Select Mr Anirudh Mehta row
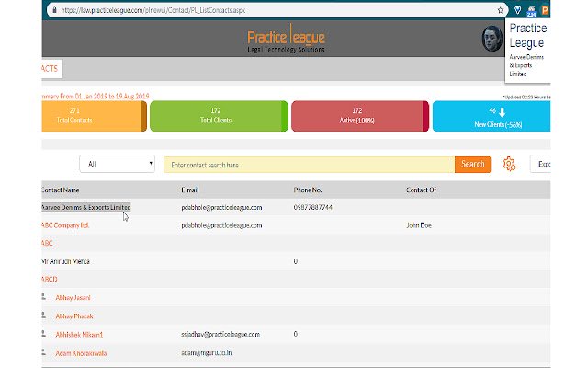The width and height of the screenshot is (588, 368). click(x=296, y=261)
